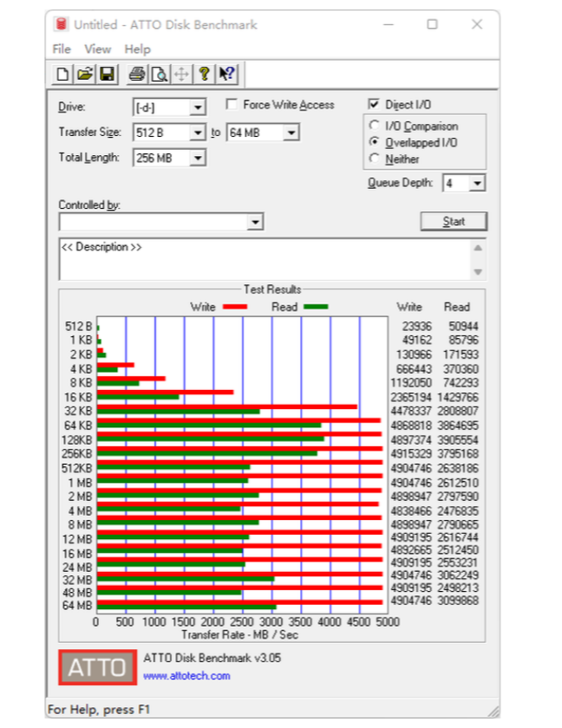Click the status bar help text
The width and height of the screenshot is (562, 728).
click(99, 710)
